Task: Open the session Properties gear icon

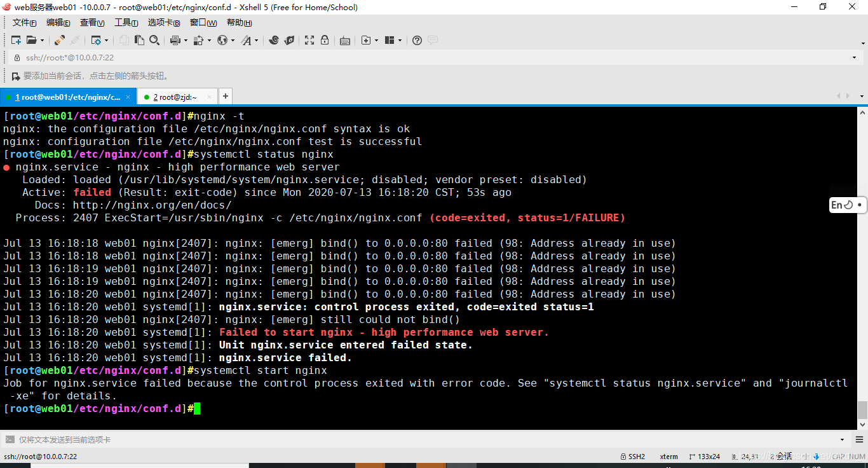Action: (96, 40)
